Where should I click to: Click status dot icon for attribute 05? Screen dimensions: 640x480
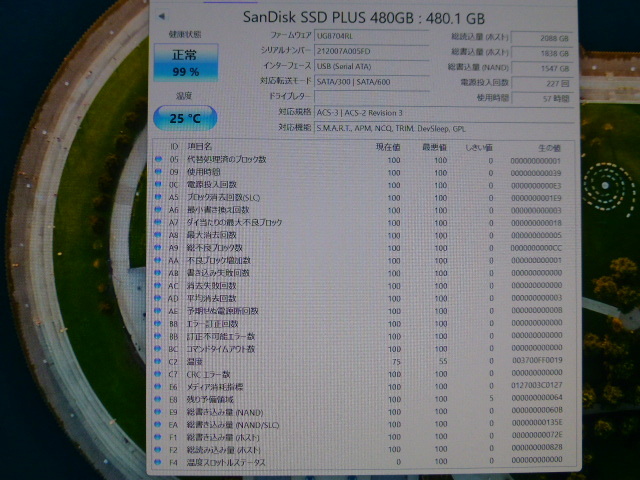[158, 159]
